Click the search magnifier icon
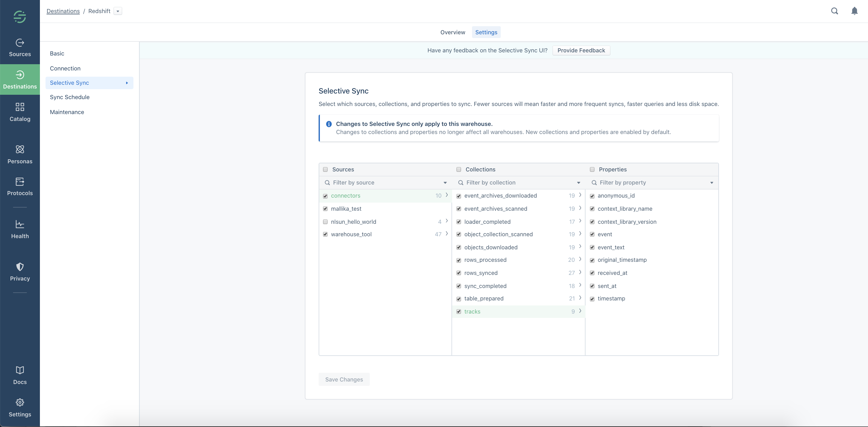The image size is (868, 427). (834, 11)
